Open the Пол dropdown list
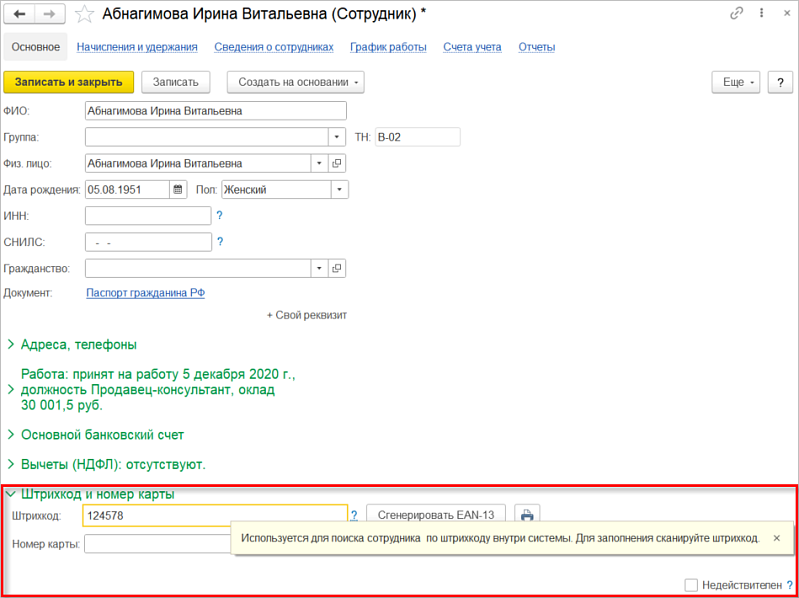Screen dimensions: 799x598 coord(339,189)
